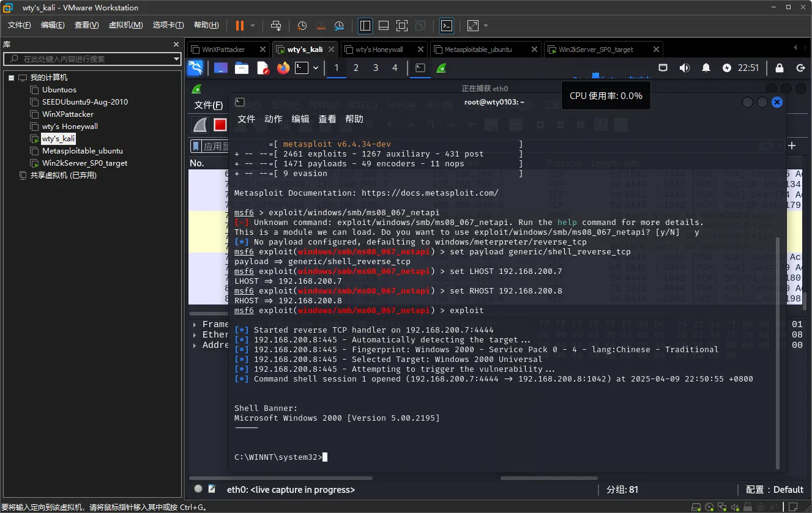Launch Firefox from the Kali panel
Viewport: 812px width, 513px height.
pos(283,68)
